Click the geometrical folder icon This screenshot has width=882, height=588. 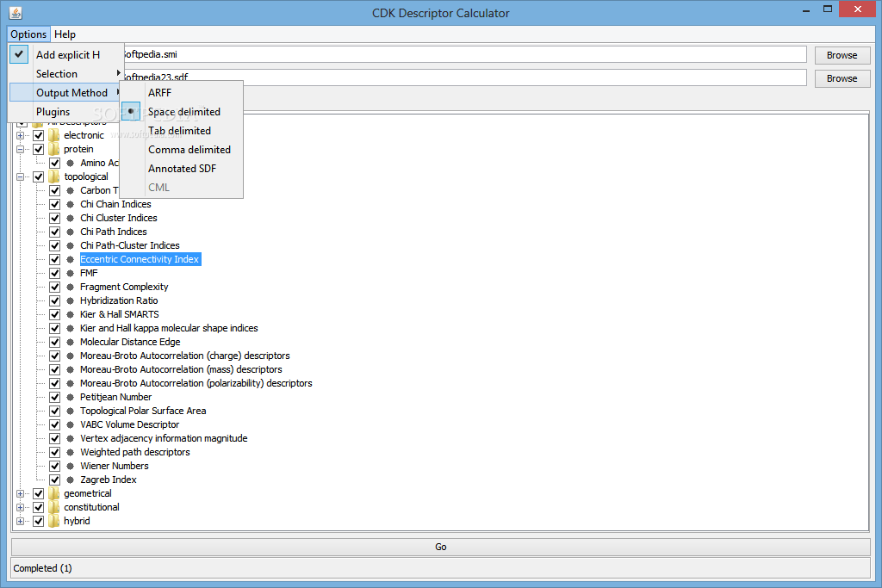(54, 493)
